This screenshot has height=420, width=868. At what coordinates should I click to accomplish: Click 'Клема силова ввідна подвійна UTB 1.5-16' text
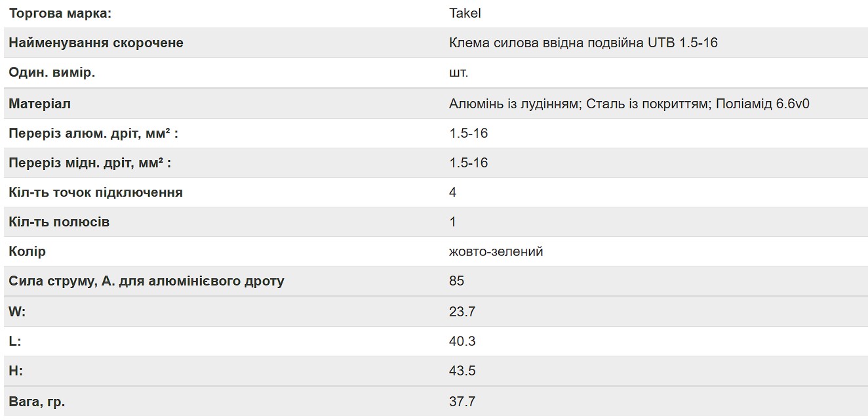pos(583,43)
